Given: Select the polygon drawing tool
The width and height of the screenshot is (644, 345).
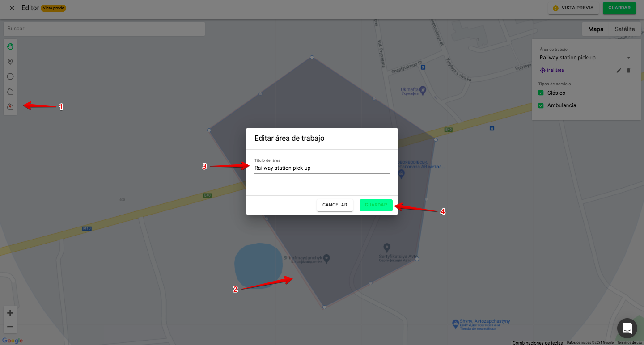Looking at the screenshot, I should [10, 92].
